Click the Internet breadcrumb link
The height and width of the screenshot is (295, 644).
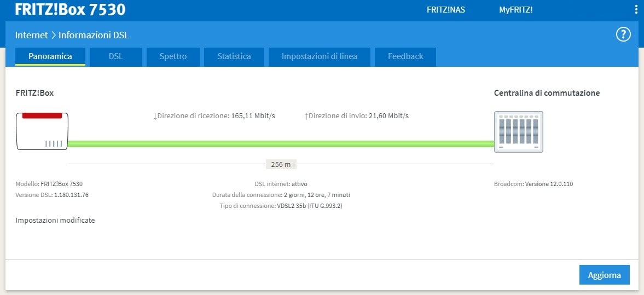point(32,35)
